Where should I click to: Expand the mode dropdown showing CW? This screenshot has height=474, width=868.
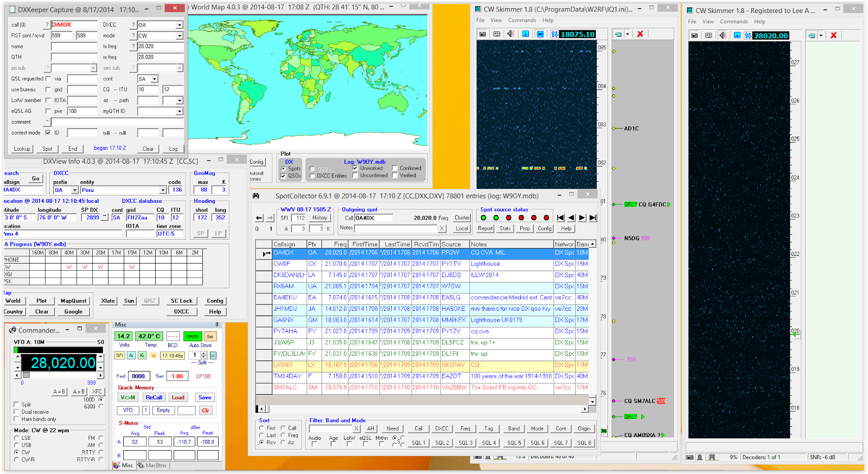pyautogui.click(x=179, y=36)
